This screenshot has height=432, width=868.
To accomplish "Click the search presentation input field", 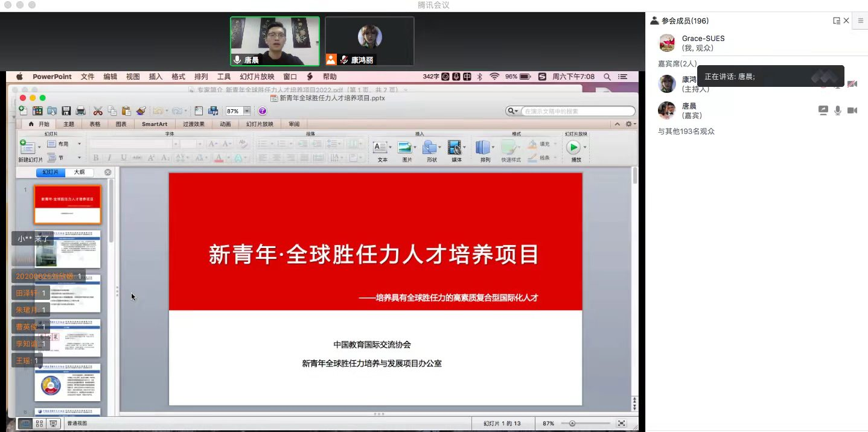I will tap(576, 111).
